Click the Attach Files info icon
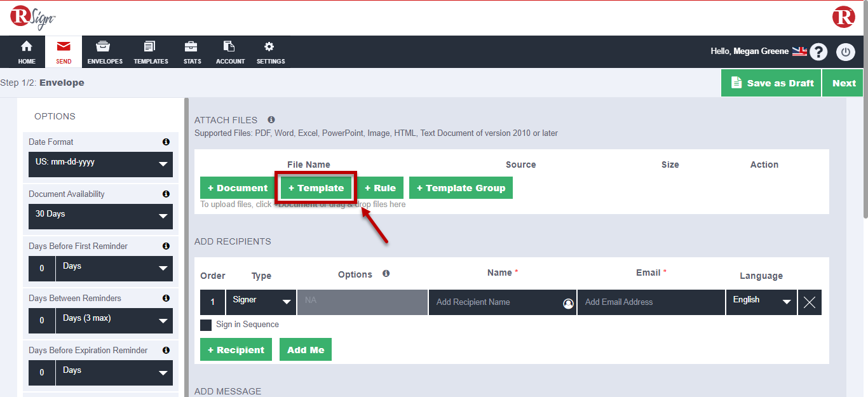Image resolution: width=868 pixels, height=397 pixels. (271, 119)
